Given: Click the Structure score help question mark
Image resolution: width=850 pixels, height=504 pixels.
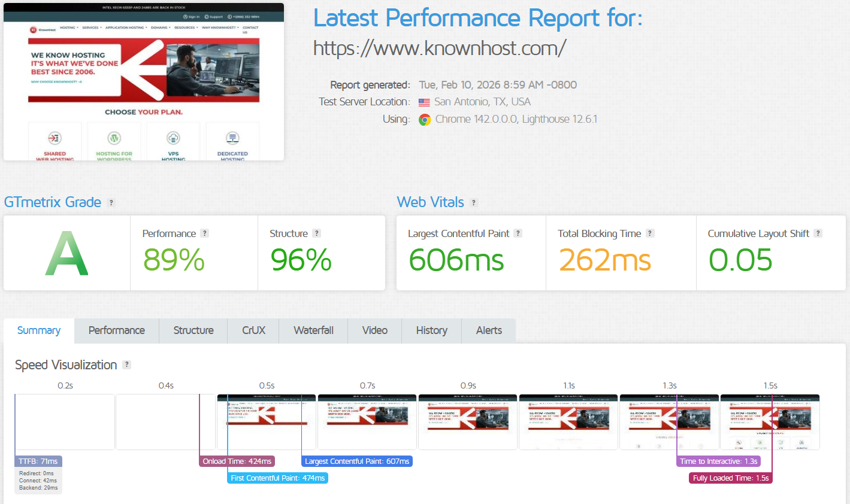Looking at the screenshot, I should [316, 233].
